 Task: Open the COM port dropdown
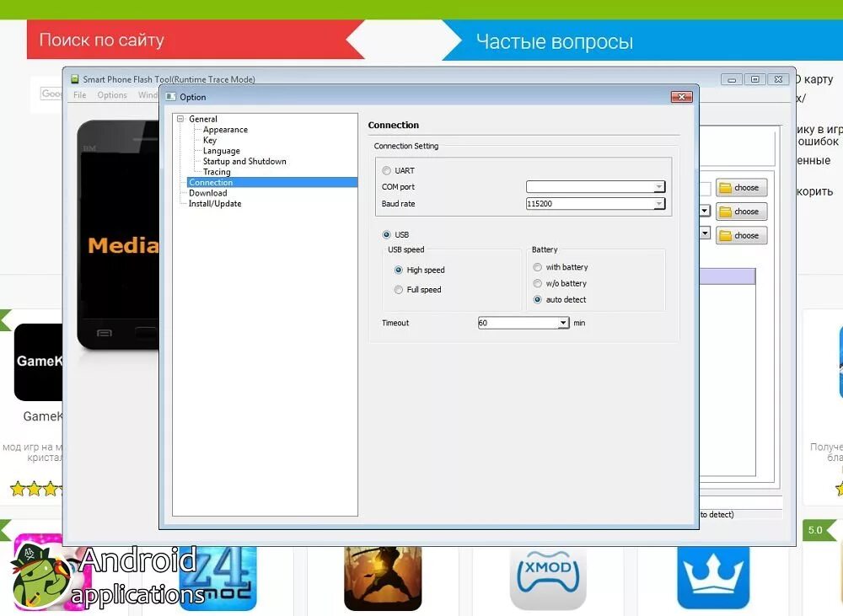coord(658,186)
